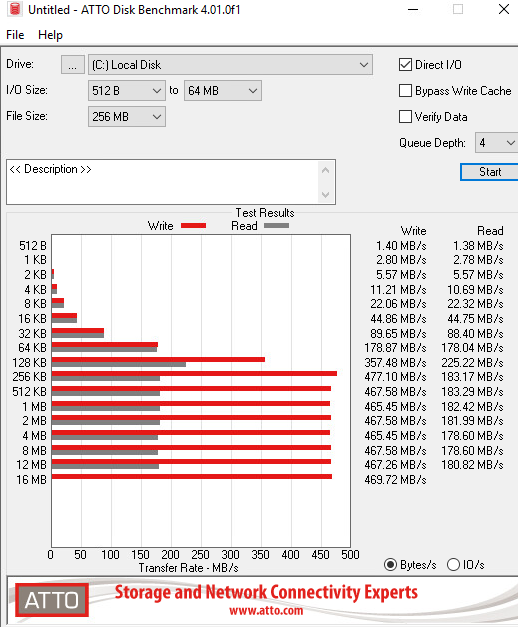
Task: Click the gray Read legend swatch
Action: [x=276, y=226]
